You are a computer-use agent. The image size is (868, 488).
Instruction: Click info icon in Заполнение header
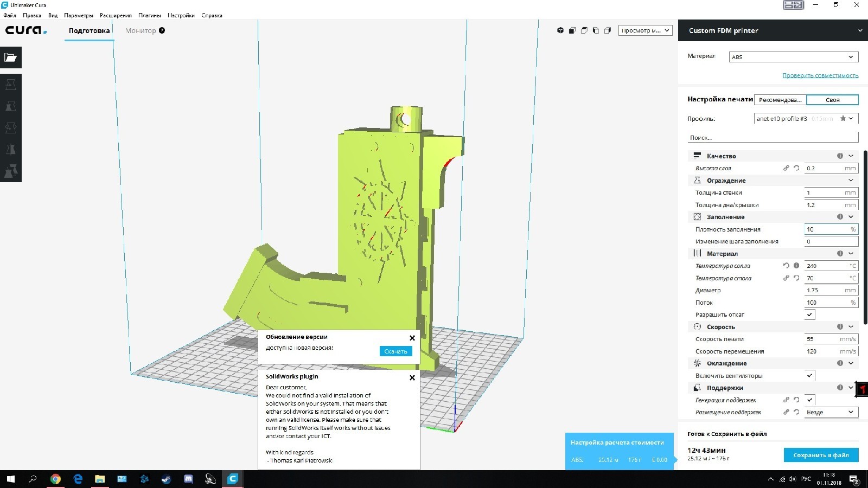840,217
